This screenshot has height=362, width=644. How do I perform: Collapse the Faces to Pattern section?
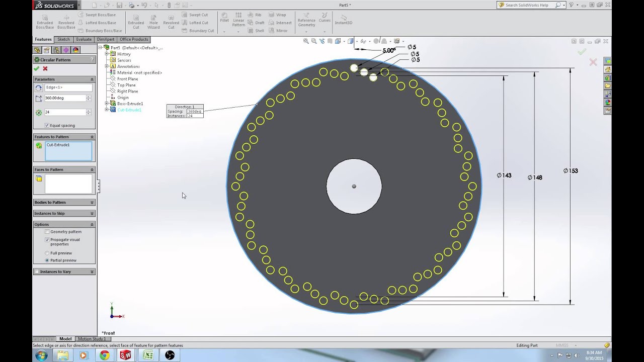[x=92, y=169]
